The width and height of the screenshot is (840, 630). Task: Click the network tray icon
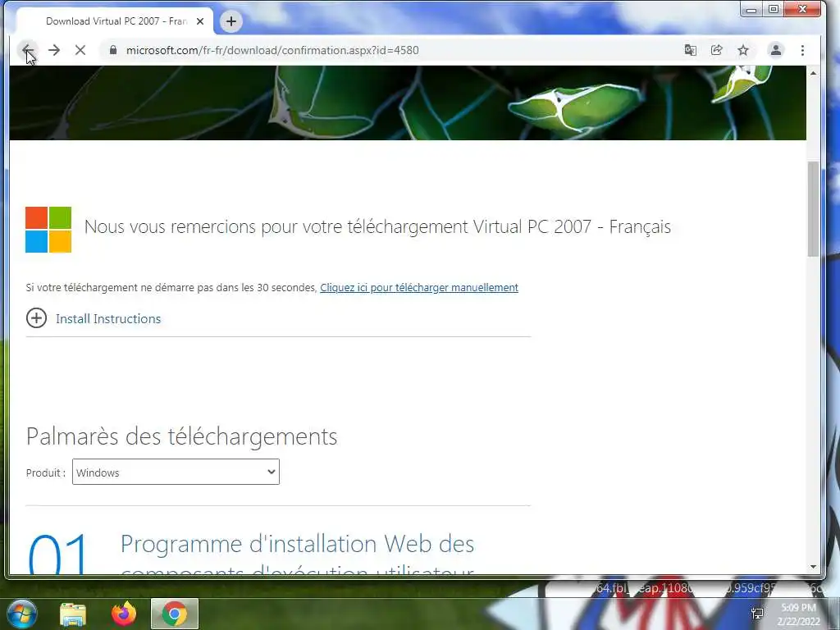point(757,613)
